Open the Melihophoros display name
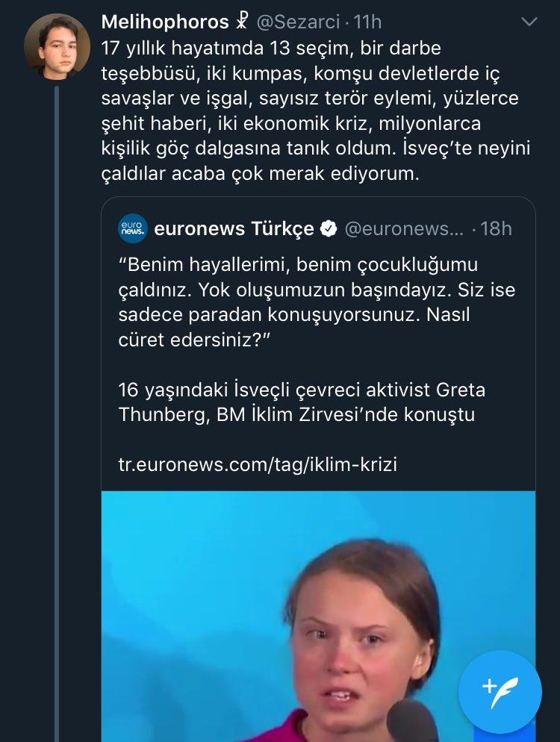Image resolution: width=560 pixels, height=742 pixels. tap(164, 22)
